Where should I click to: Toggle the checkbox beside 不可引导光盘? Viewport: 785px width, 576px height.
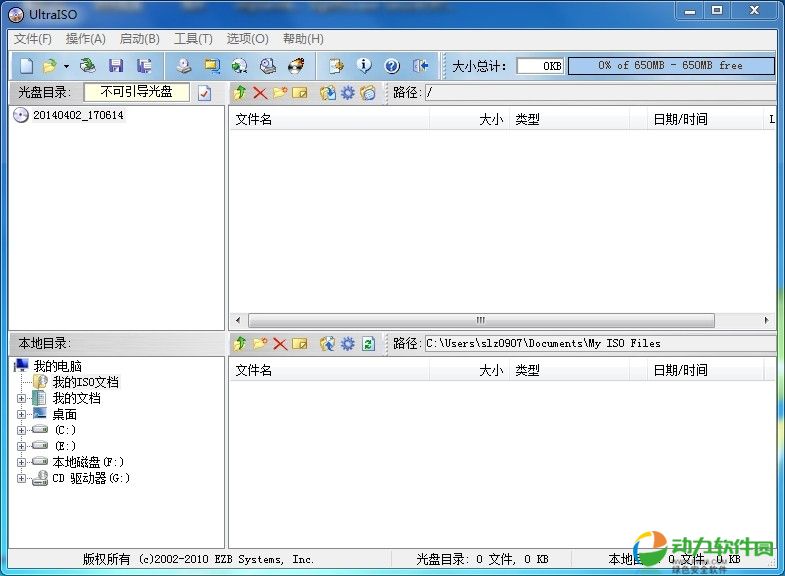[205, 93]
